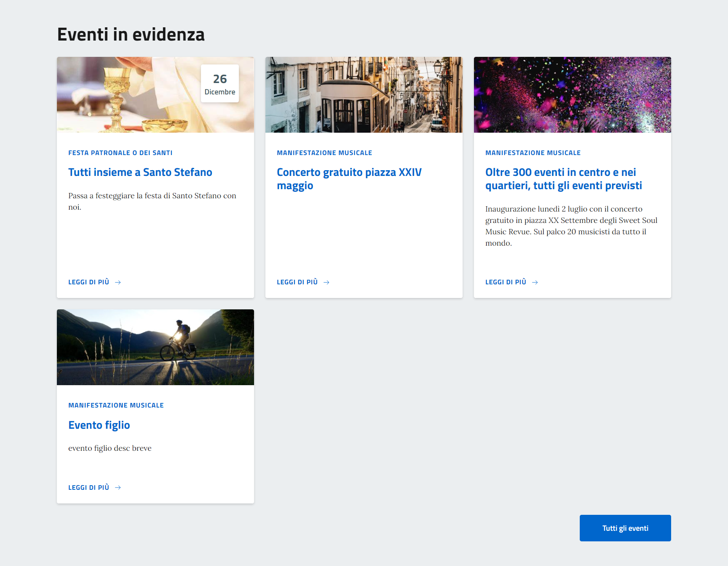Click 'Festa patronale o dei santi' category label

pyautogui.click(x=120, y=153)
